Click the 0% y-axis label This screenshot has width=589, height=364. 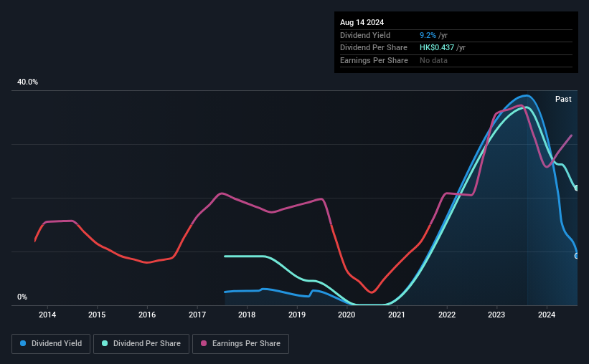click(x=22, y=297)
